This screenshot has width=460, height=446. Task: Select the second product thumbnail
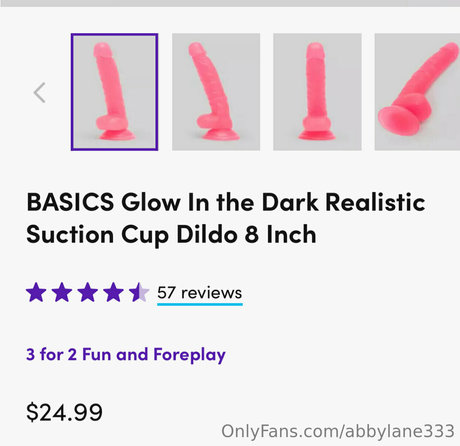[x=216, y=92]
